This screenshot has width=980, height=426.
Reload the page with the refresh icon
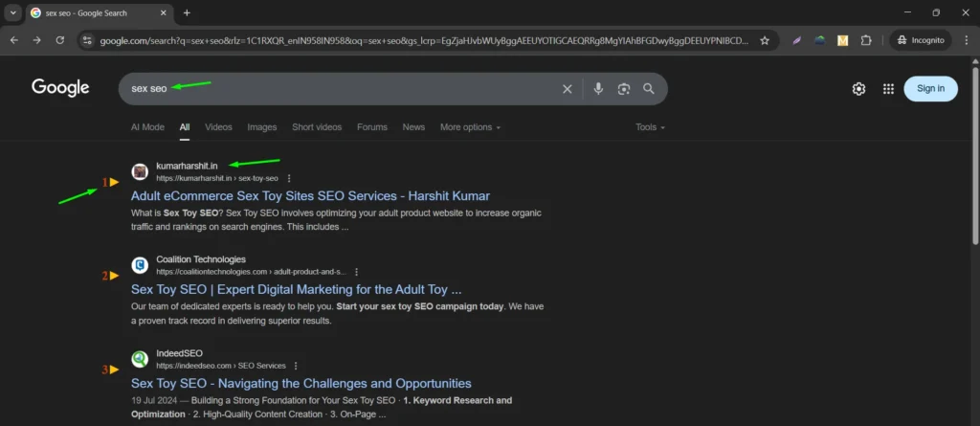[x=60, y=40]
